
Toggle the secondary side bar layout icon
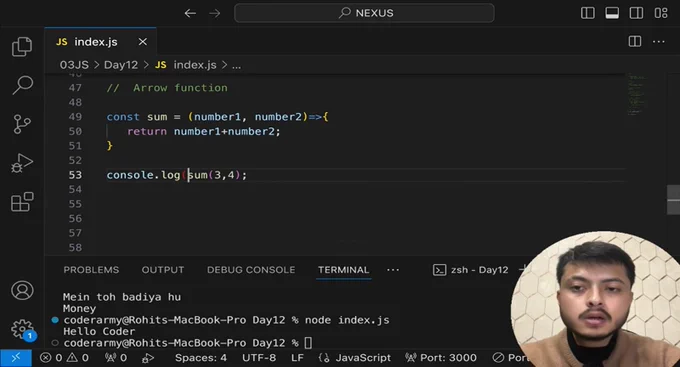click(x=636, y=13)
